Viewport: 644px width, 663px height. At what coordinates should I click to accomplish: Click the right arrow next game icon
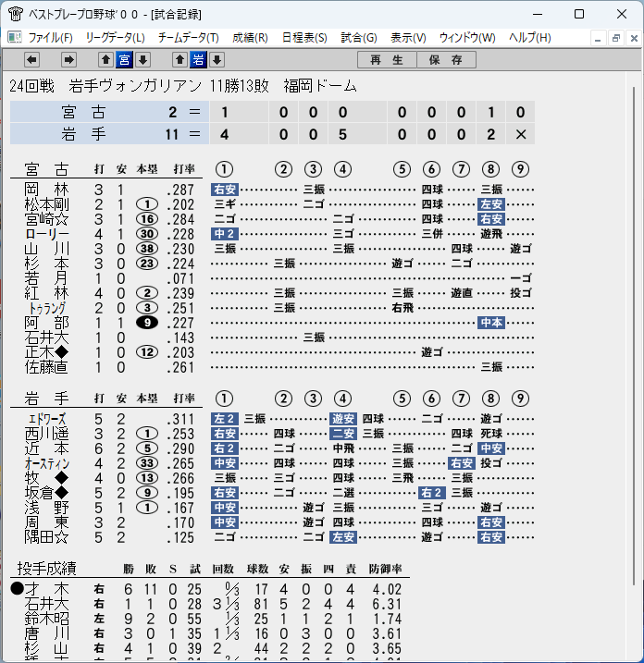point(68,60)
